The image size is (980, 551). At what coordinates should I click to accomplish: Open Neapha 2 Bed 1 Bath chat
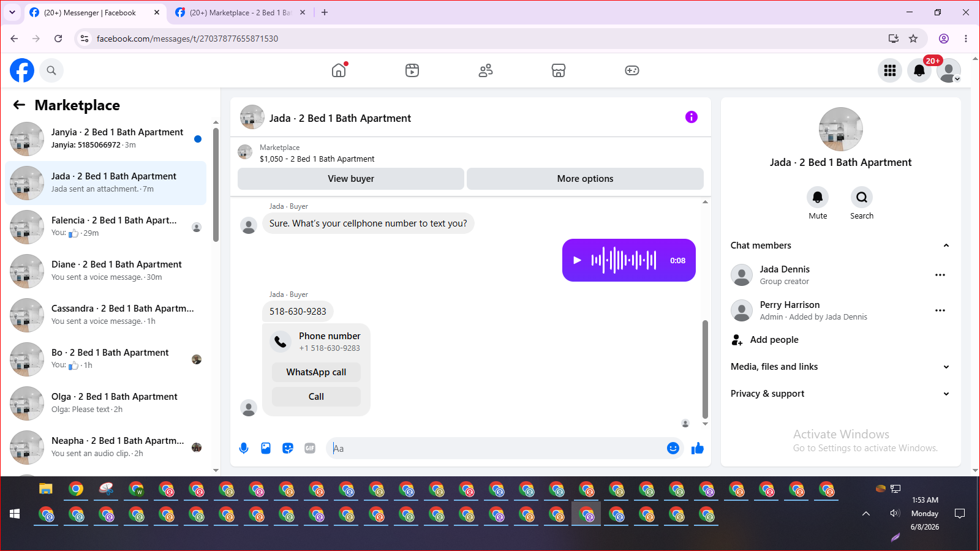tap(105, 448)
